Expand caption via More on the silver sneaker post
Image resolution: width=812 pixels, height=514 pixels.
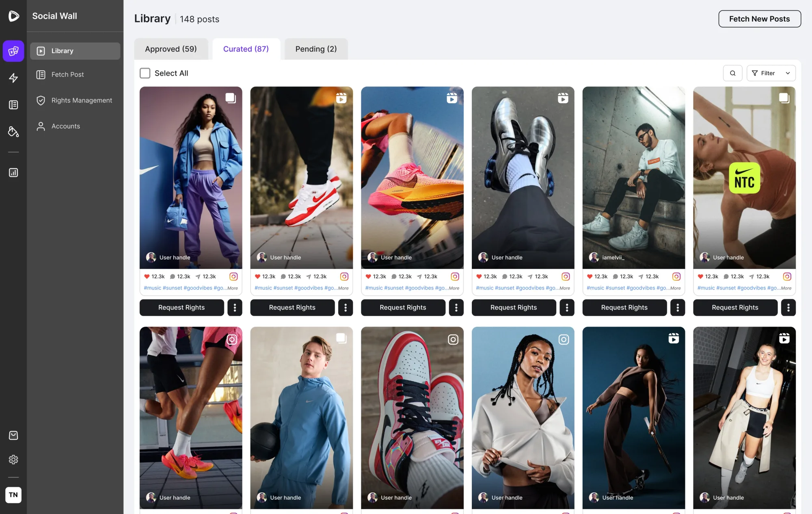tap(565, 288)
